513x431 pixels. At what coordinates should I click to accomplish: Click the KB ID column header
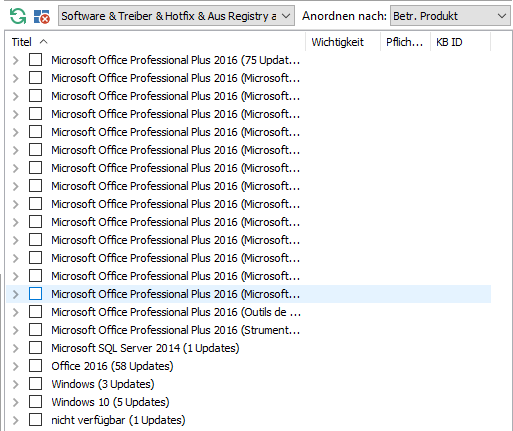(x=449, y=42)
